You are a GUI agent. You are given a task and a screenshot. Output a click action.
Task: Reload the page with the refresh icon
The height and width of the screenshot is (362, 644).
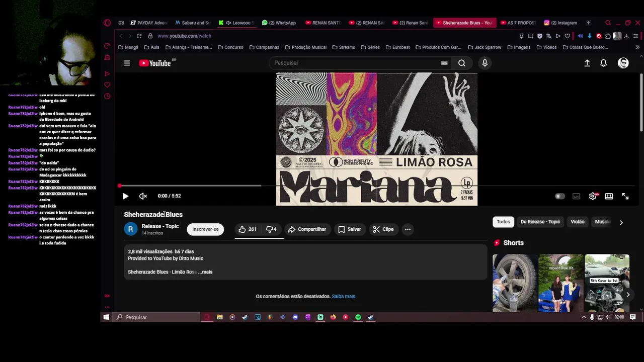[x=139, y=36]
